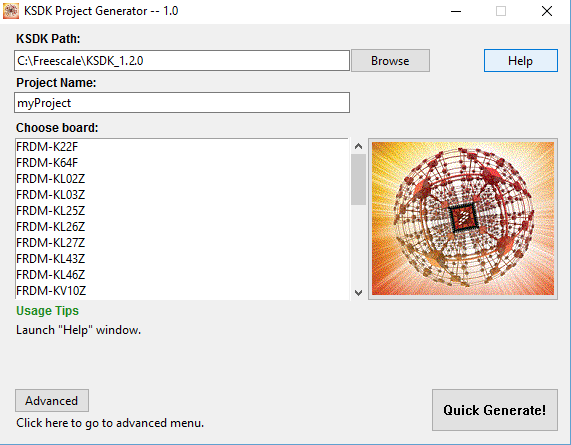Click the Project Name text field

click(182, 103)
